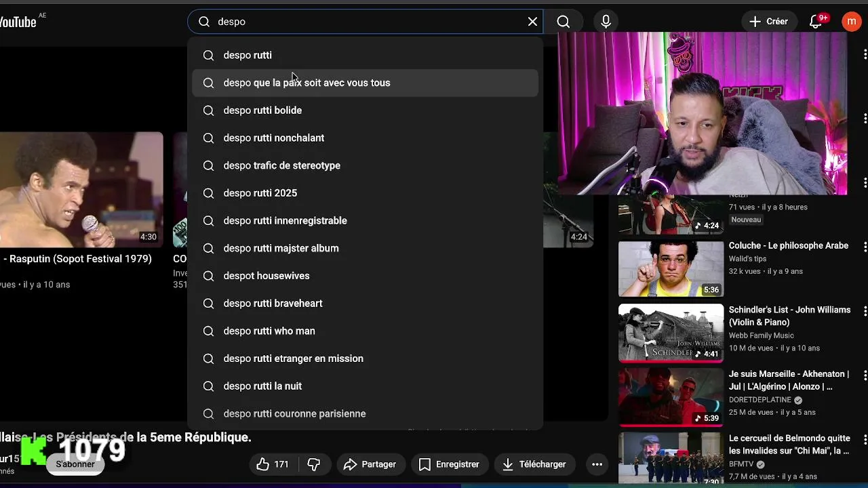The height and width of the screenshot is (488, 868).
Task: Select suggestion 'despo rutti 2025'
Action: click(366, 193)
